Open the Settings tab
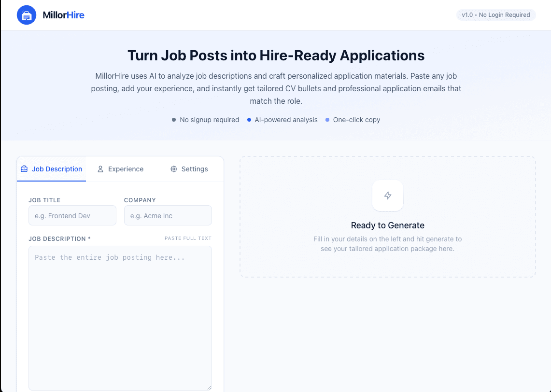Image resolution: width=551 pixels, height=392 pixels. [195, 169]
